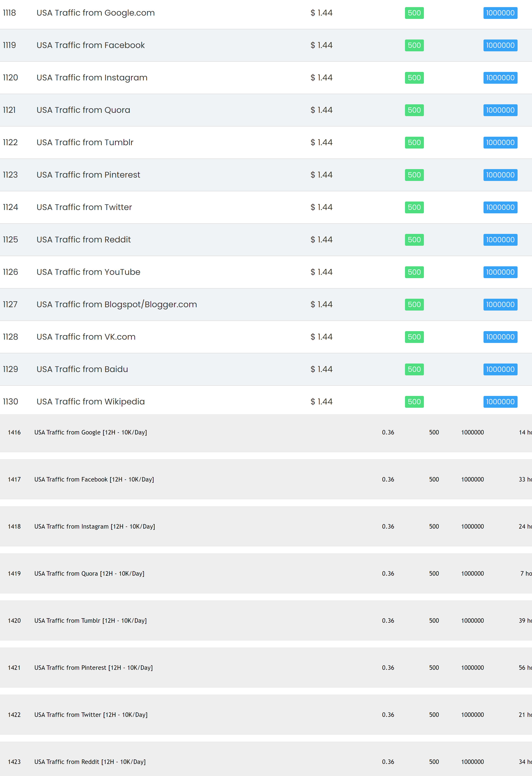532x776 pixels.
Task: Click the 0.36 rate in row 1416
Action: pos(388,432)
